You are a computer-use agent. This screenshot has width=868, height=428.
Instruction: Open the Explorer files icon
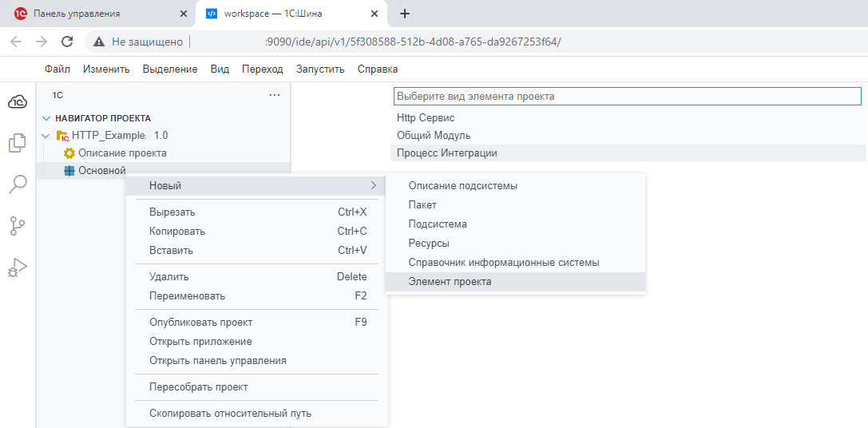coord(18,143)
